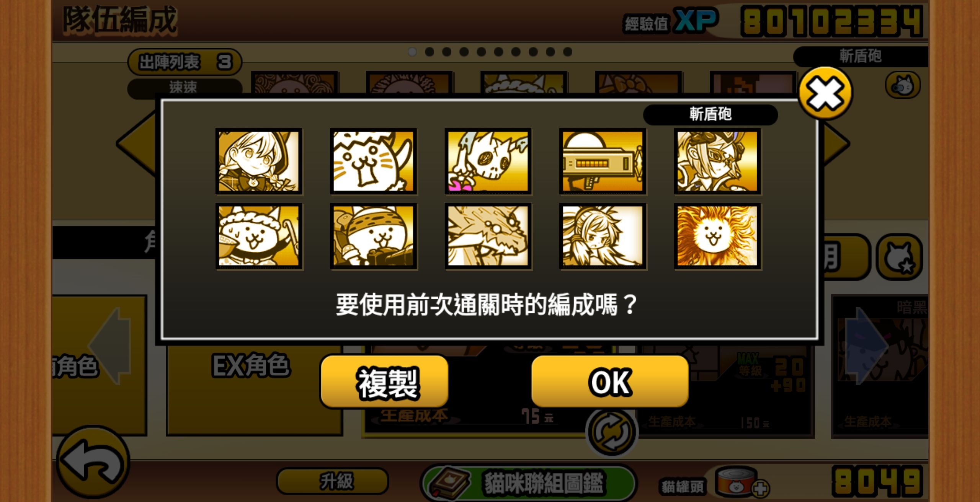Click the cat camera icon top right

903,85
